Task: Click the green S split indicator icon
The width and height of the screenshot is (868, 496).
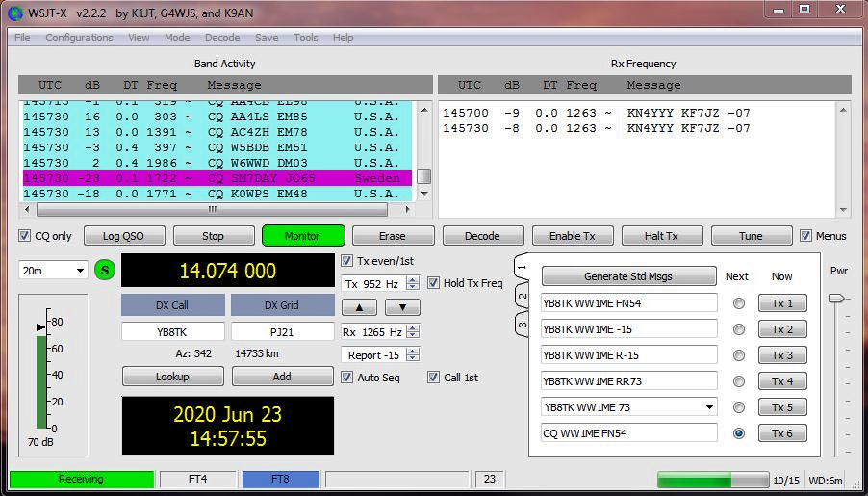Action: coord(105,271)
